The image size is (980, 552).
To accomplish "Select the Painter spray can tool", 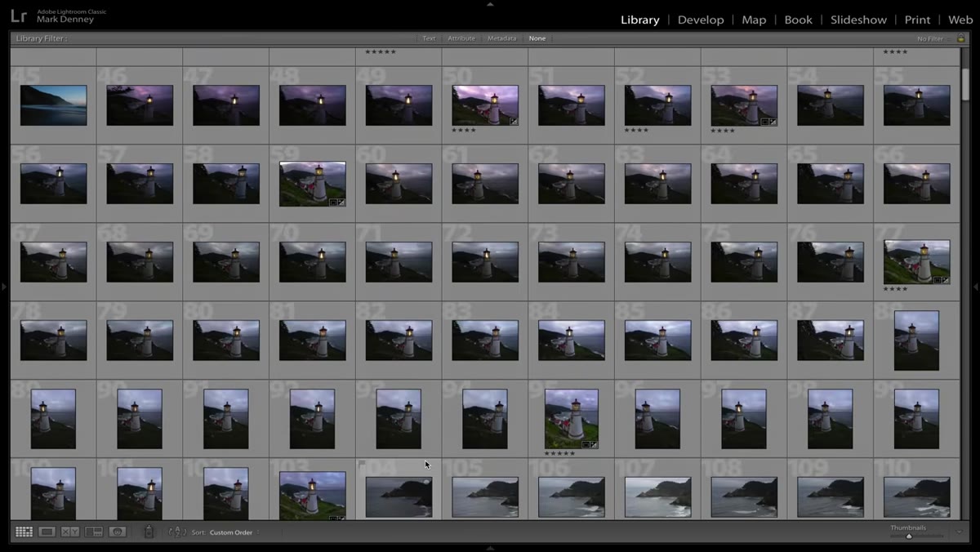I will click(149, 532).
